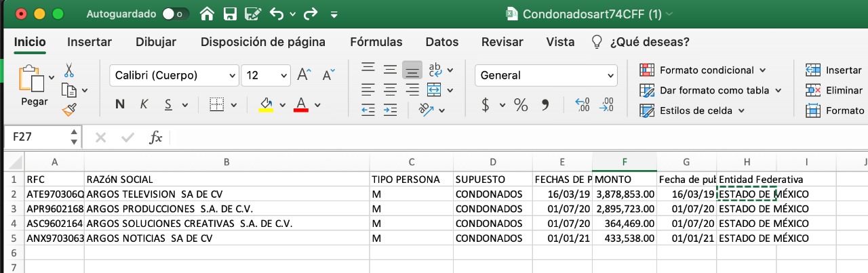Image resolution: width=868 pixels, height=273 pixels.
Task: Click the Home icon in title bar
Action: point(208,14)
